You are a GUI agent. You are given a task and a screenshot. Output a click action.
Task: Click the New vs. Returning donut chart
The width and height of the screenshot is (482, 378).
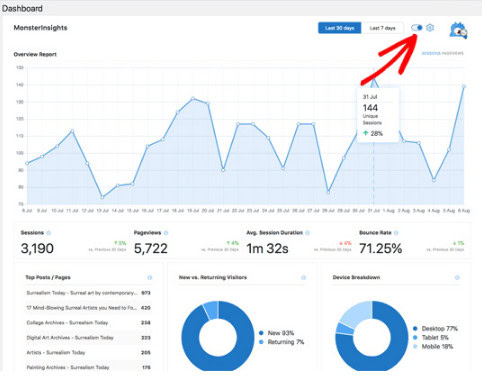218,336
